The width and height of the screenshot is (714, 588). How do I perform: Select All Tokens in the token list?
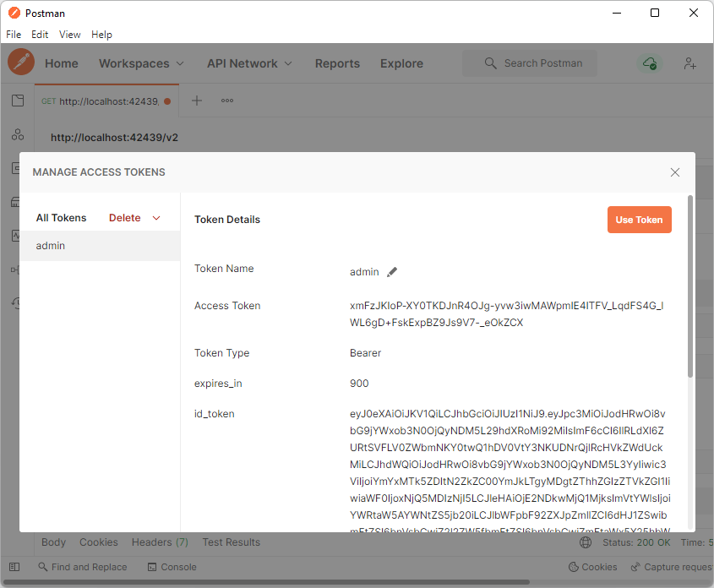[61, 217]
